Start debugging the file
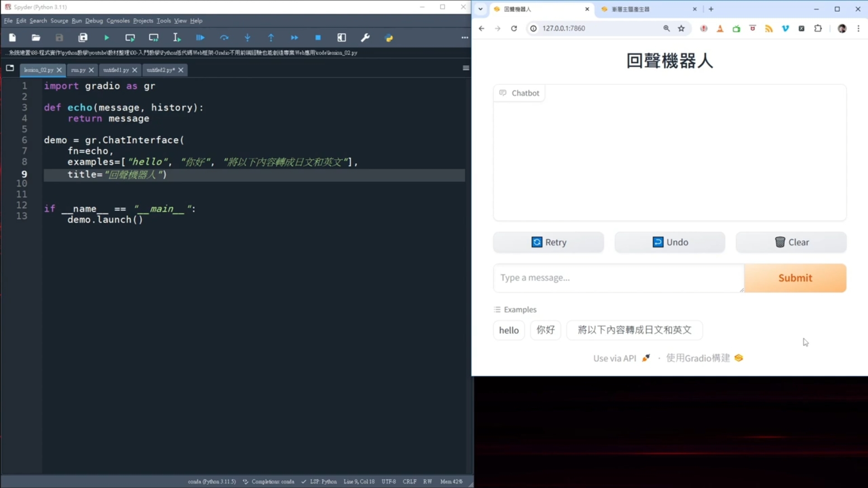Screen dimensions: 868x488 [200, 38]
